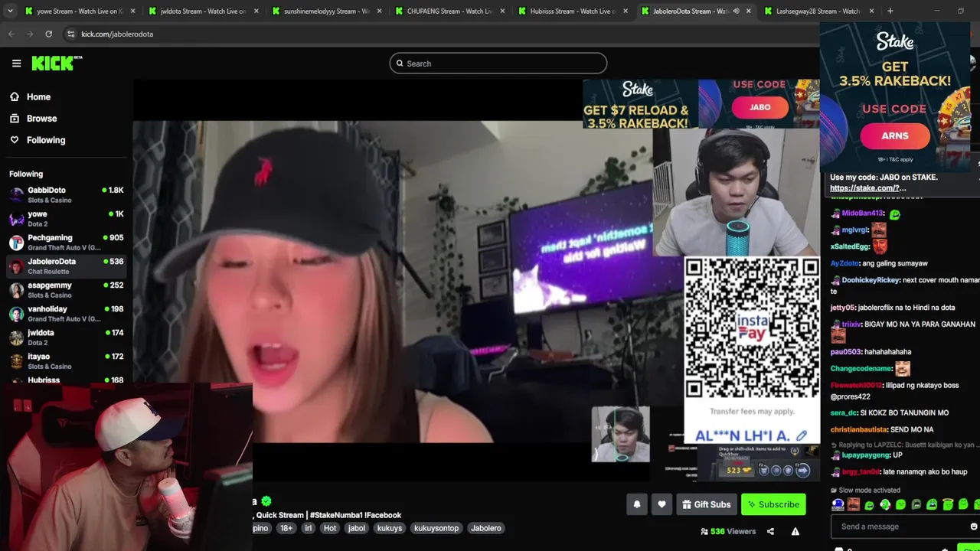Click the jabol tag
Screen dimensions: 980x551
pos(357,528)
